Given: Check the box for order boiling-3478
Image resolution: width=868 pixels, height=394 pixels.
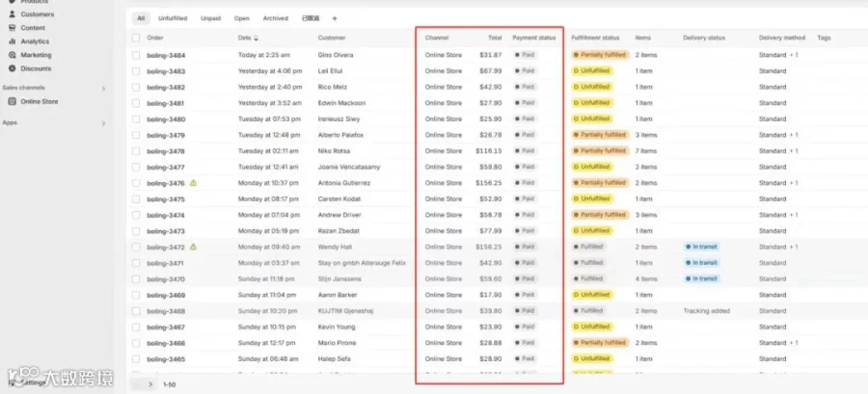Looking at the screenshot, I should point(136,151).
